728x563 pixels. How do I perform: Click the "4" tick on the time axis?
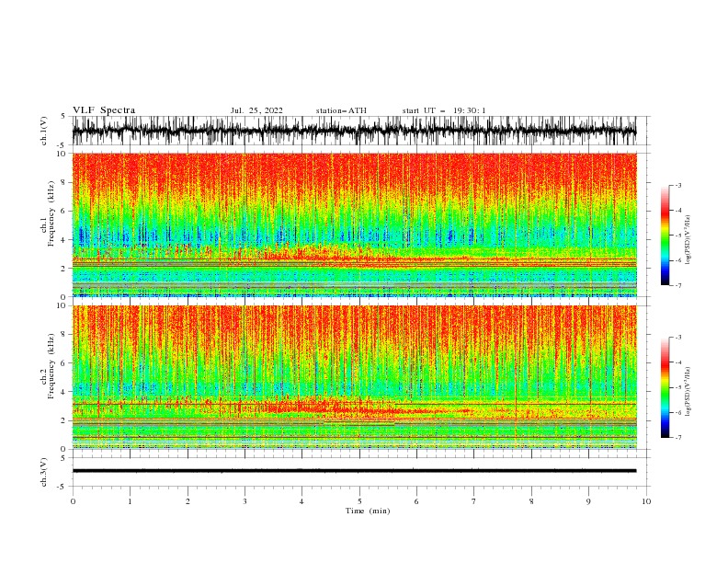tap(301, 501)
